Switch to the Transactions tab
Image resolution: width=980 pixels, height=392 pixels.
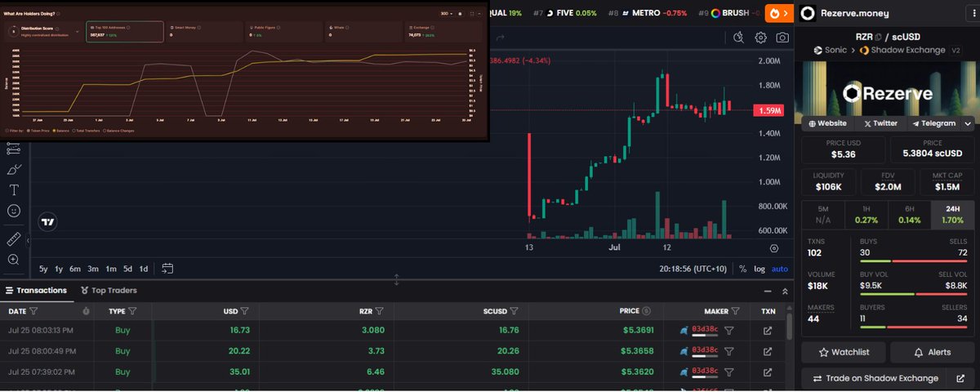[x=35, y=290]
